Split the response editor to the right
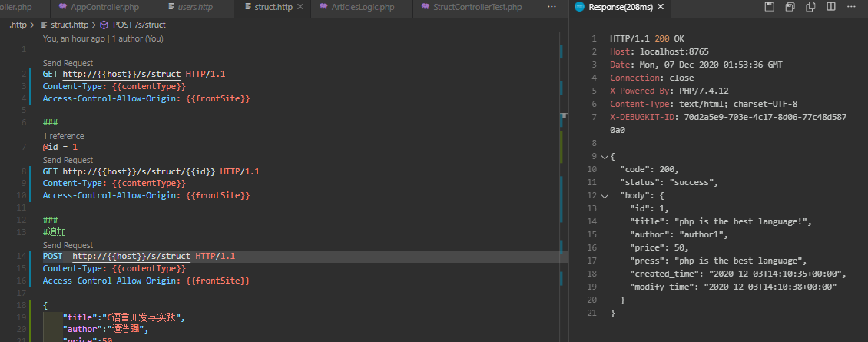Screen dimensions: 868x342 click(830, 8)
